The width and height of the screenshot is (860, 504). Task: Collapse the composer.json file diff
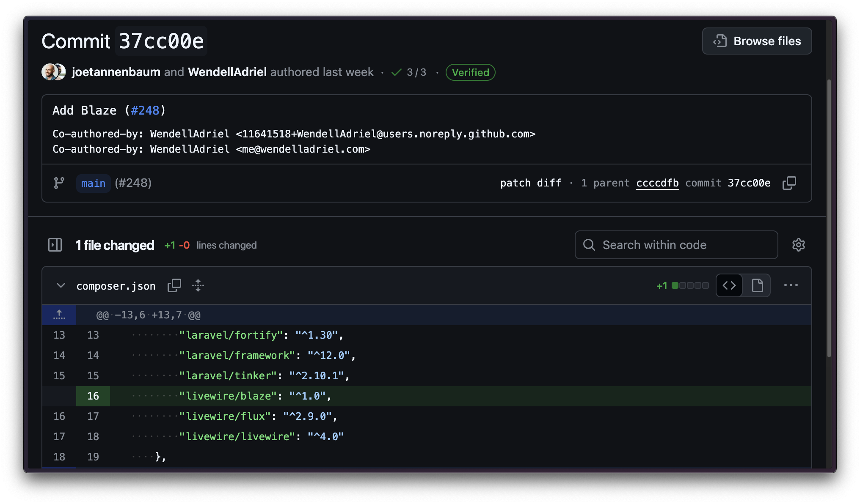61,285
